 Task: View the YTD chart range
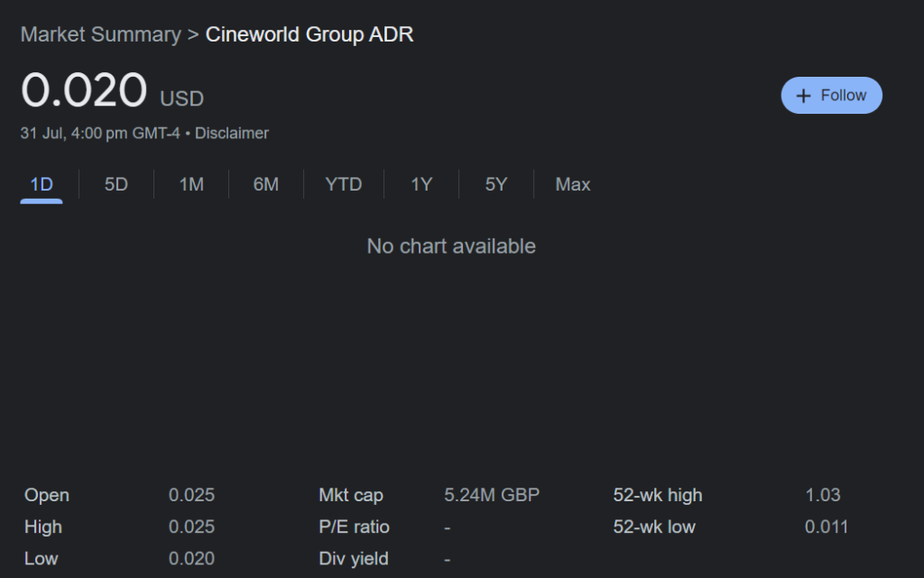tap(344, 184)
